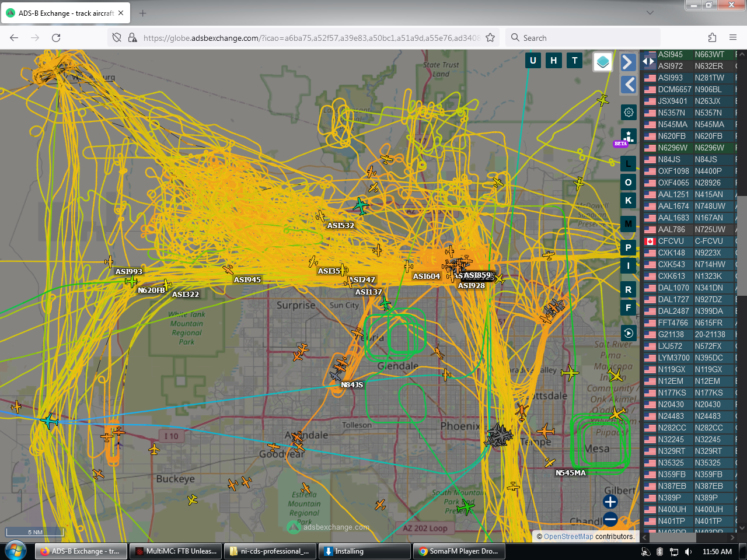Click the taskbar clock showing 11:50 AM

pyautogui.click(x=717, y=551)
